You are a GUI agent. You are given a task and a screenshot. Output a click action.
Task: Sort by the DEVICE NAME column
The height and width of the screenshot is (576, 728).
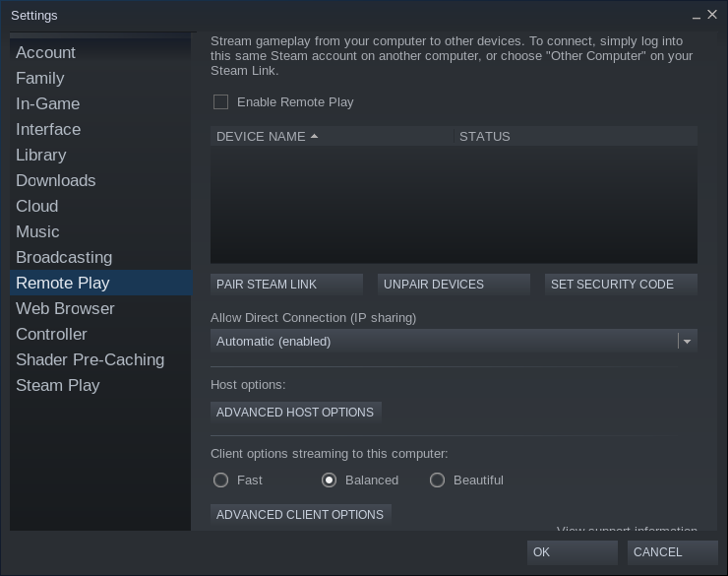click(x=332, y=136)
